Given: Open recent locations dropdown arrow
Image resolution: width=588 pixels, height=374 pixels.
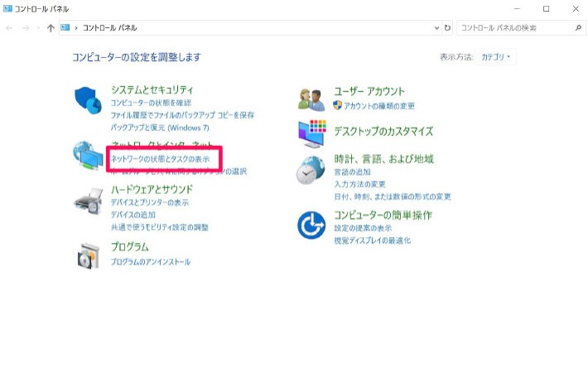Looking at the screenshot, I should click(38, 28).
